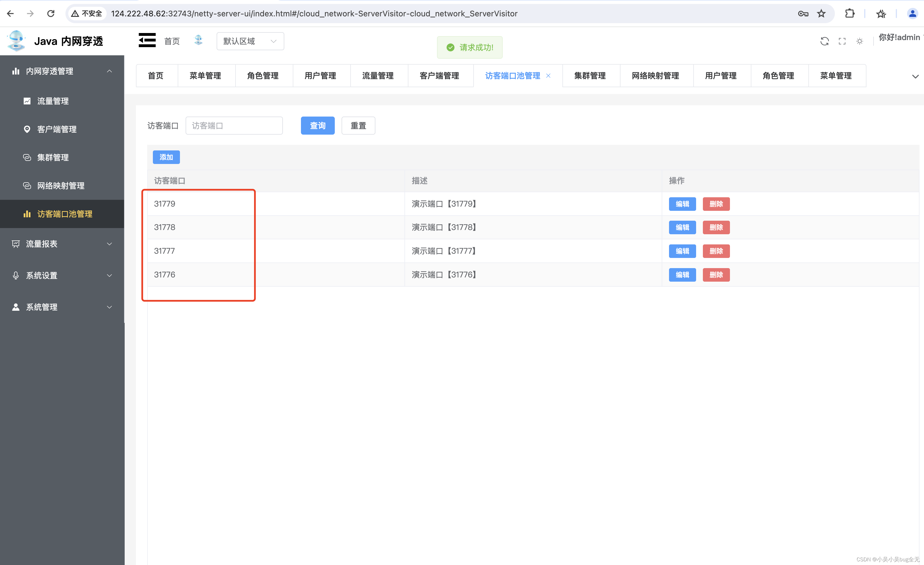924x565 pixels.
Task: Collapse the sidebar with the menu-fold icon
Action: [147, 40]
